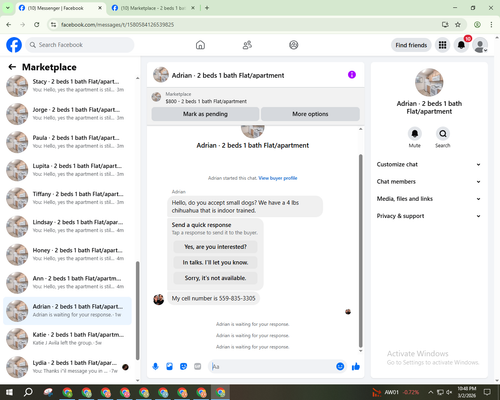The image size is (500, 400).
Task: Record a voice clip with the microphone icon
Action: click(155, 367)
